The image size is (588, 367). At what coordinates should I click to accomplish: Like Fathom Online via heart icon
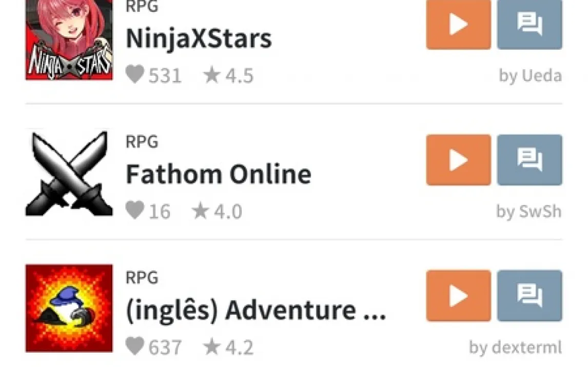(x=134, y=210)
